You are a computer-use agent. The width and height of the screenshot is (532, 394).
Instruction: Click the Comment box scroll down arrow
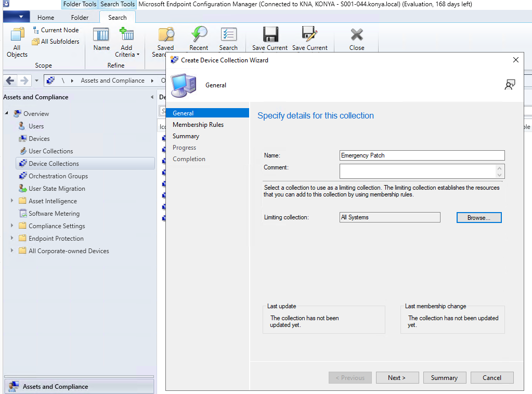[x=499, y=175]
